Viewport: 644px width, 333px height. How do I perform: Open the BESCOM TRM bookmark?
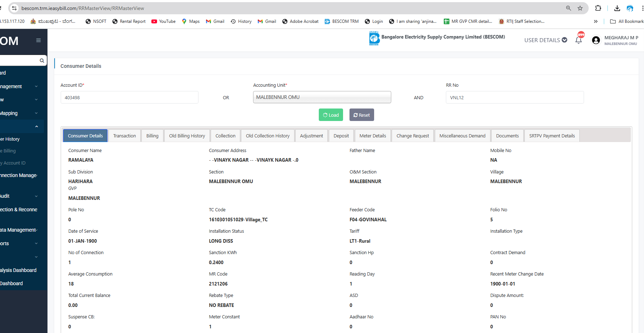click(x=342, y=21)
